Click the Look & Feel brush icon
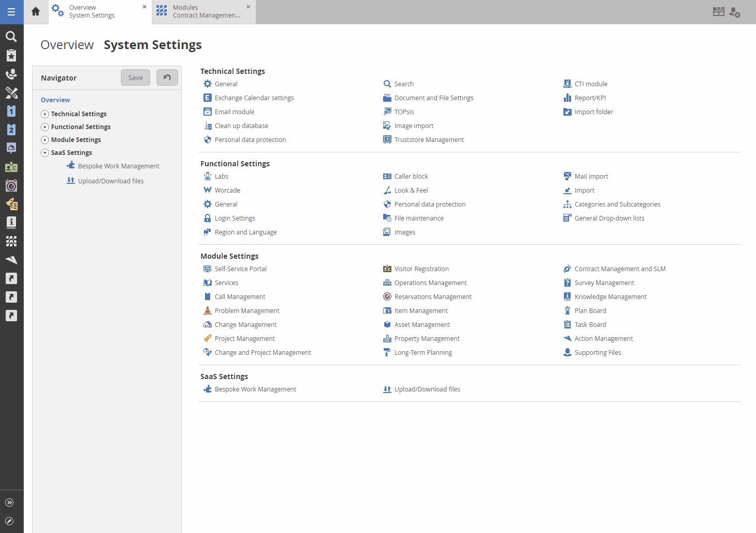The image size is (756, 533). (387, 190)
